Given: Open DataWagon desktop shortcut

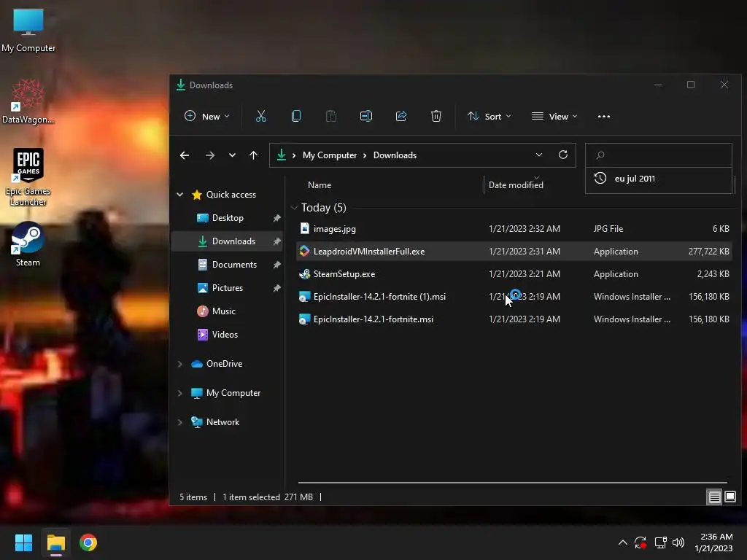Looking at the screenshot, I should (x=28, y=101).
